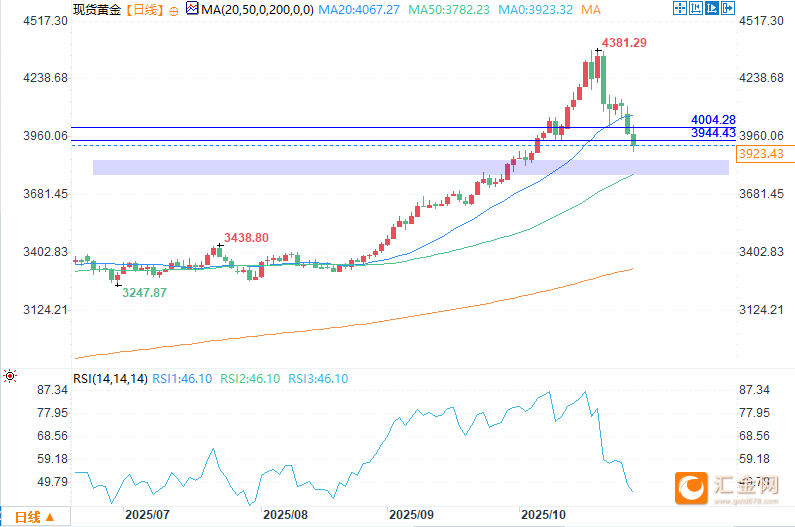
Task: Open the MA indicator chart icon
Action: point(192,8)
